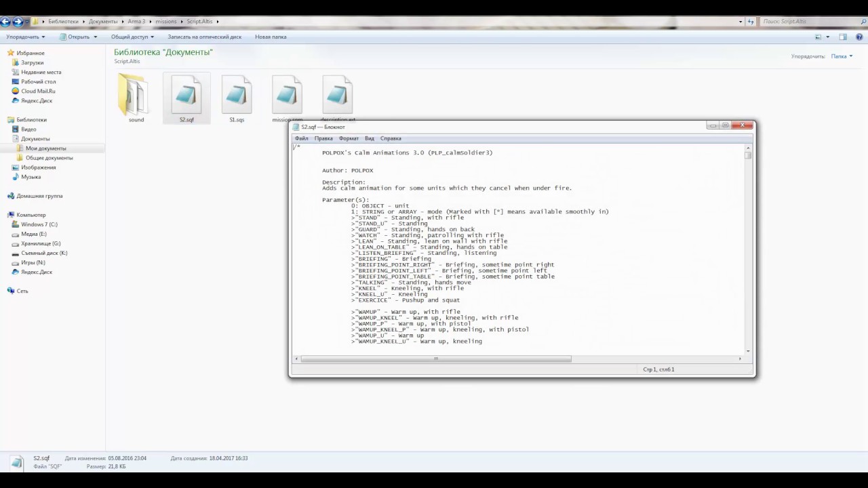This screenshot has width=868, height=488.
Task: Toggle the Explorer preview pane
Action: (843, 37)
